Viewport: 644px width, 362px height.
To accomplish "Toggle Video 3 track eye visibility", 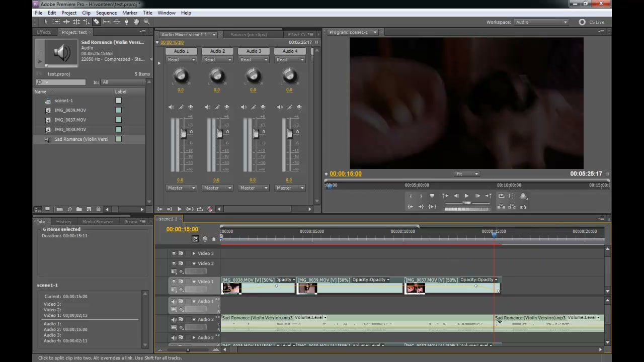I will (x=174, y=253).
